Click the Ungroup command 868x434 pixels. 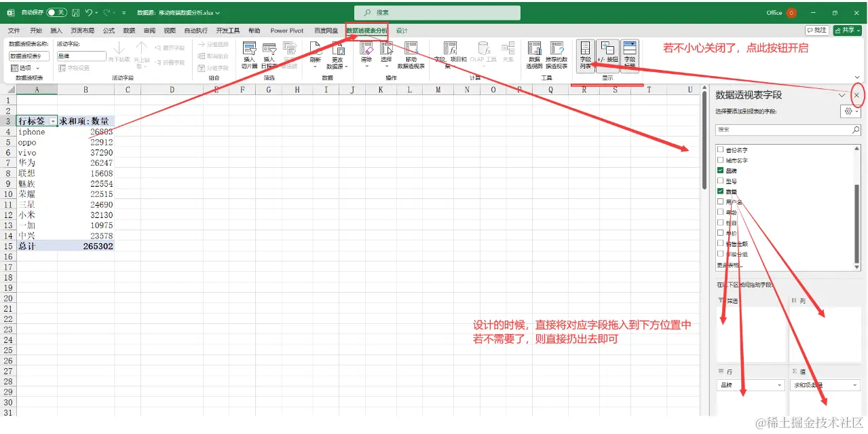tap(212, 56)
